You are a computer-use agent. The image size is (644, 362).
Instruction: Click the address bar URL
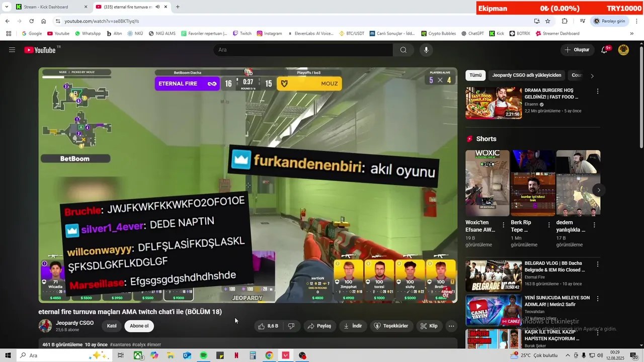point(102,21)
